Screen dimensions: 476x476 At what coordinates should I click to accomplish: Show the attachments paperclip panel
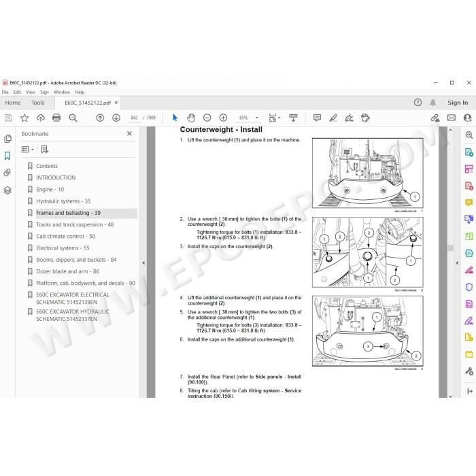point(7,173)
